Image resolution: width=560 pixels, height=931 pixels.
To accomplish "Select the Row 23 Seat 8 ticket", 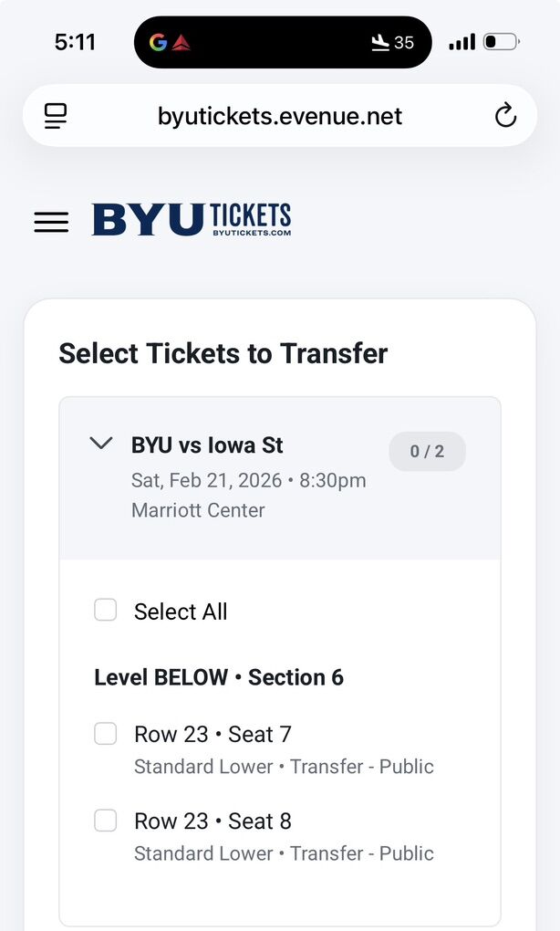I will pyautogui.click(x=105, y=821).
